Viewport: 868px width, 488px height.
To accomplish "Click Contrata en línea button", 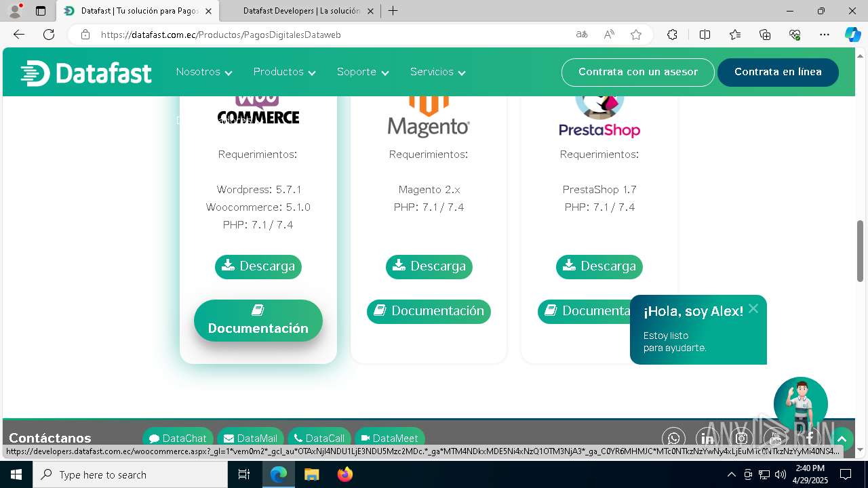I will pos(778,72).
